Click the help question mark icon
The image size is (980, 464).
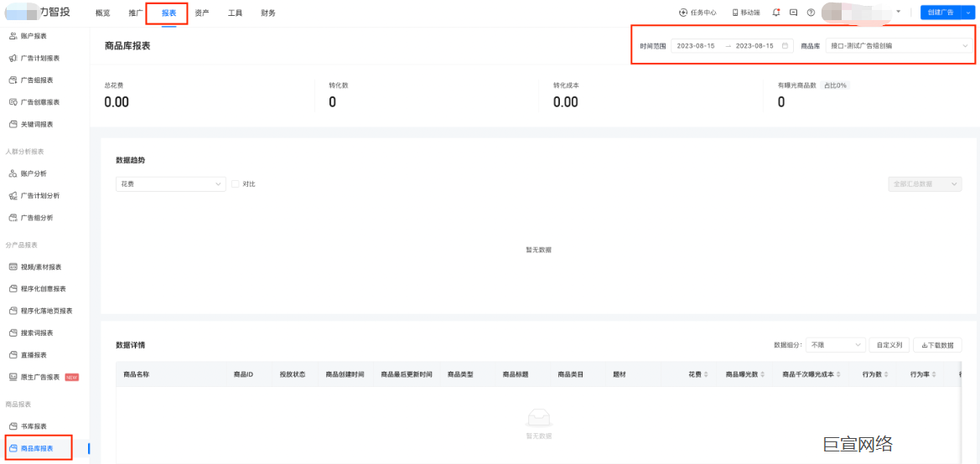pos(811,13)
